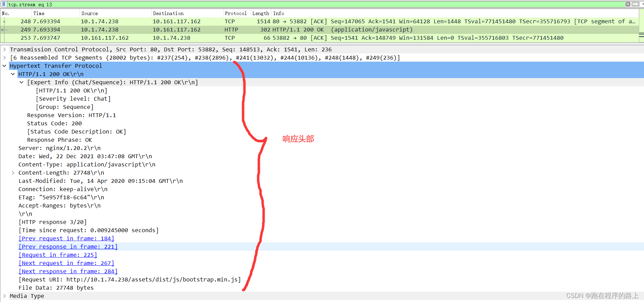Sort by the Source column header
Image resolution: width=644 pixels, height=302 pixels.
click(115, 13)
